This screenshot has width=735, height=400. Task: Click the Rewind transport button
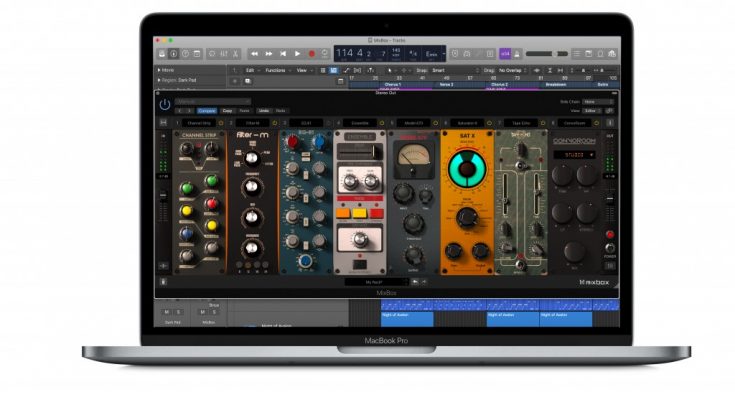click(255, 53)
